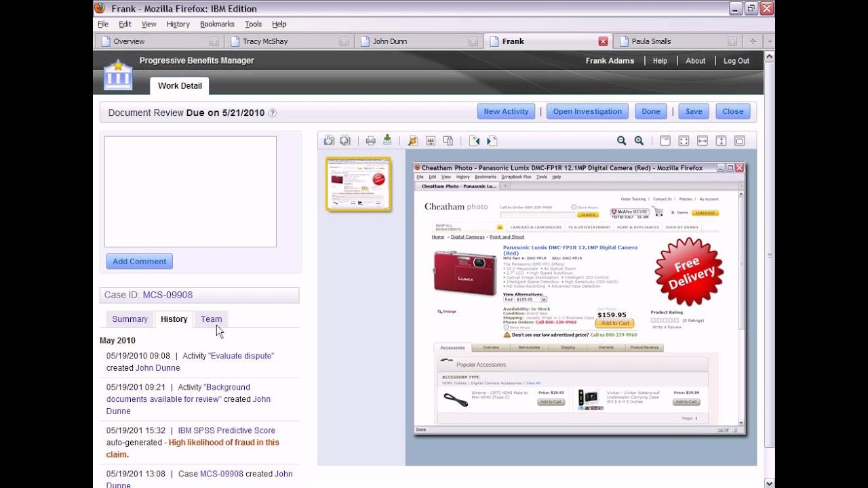Click the fit-to-page corners icon

684,140
